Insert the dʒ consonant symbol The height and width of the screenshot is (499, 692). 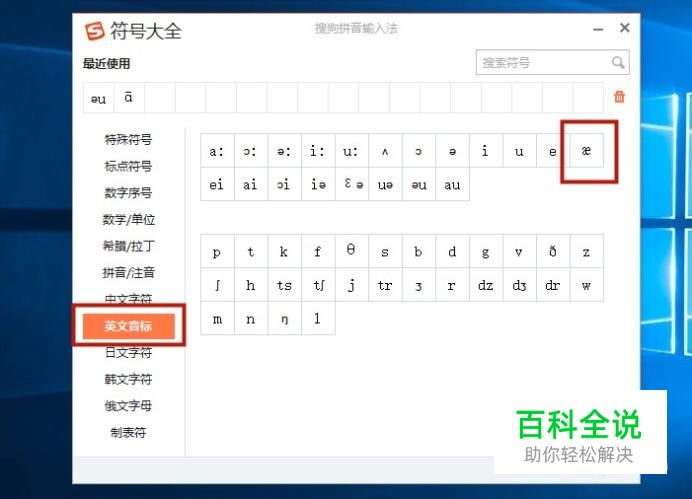pyautogui.click(x=519, y=285)
